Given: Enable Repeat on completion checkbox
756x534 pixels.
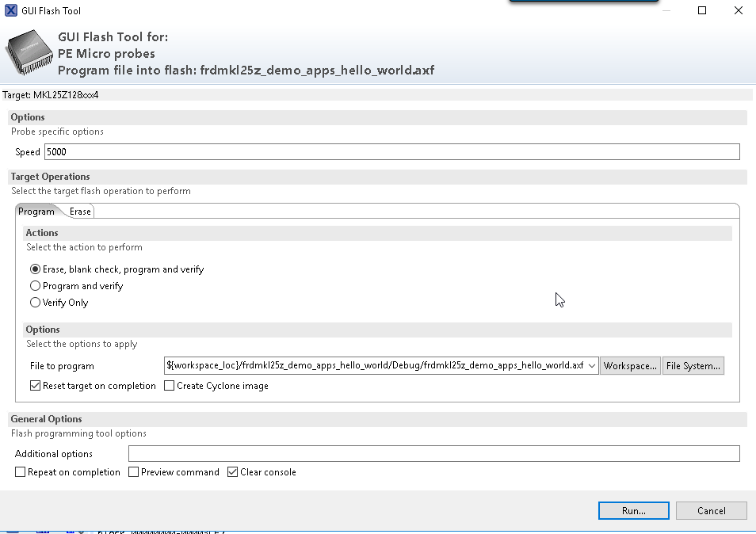Looking at the screenshot, I should [21, 472].
